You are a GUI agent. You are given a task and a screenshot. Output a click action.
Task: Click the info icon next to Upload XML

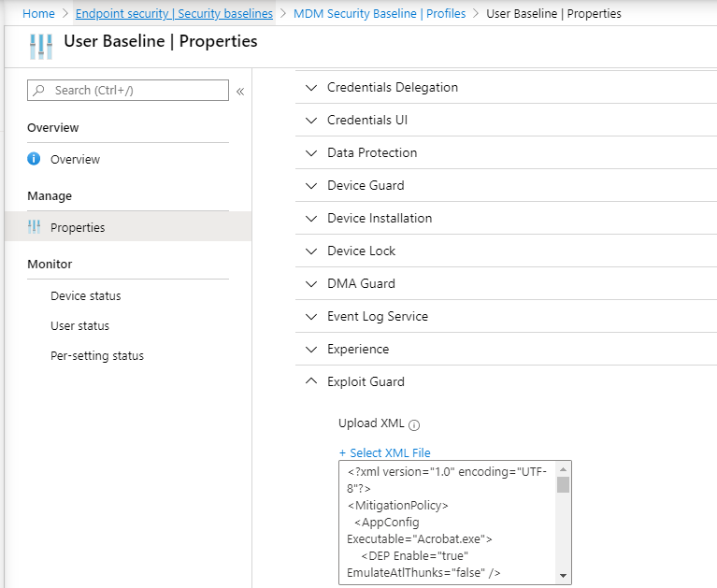pos(414,425)
